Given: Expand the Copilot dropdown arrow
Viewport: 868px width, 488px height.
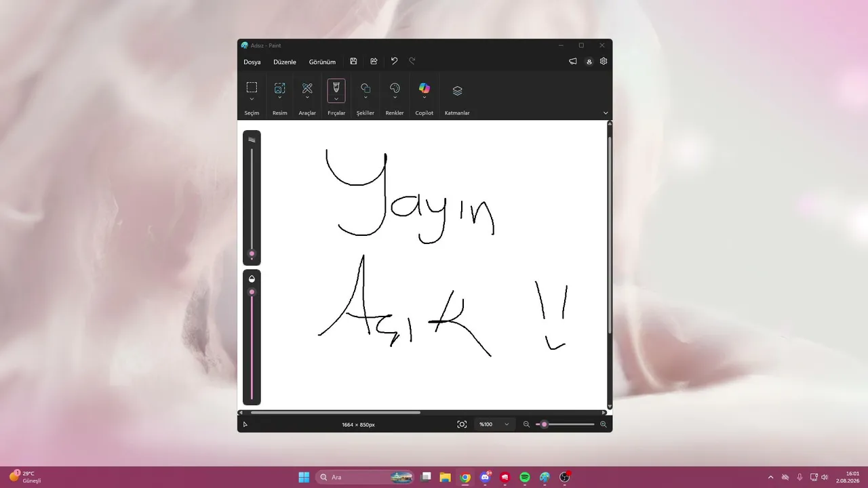Looking at the screenshot, I should tap(425, 98).
